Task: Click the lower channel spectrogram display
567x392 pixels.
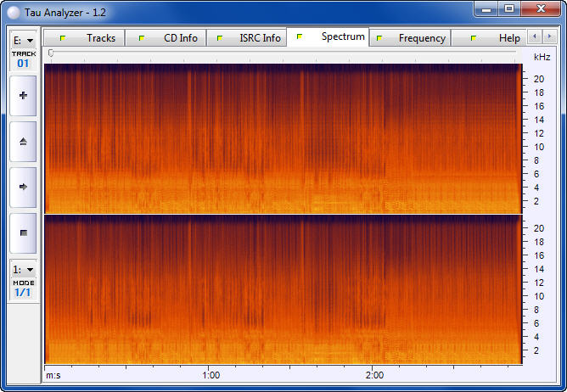Action: (x=282, y=289)
